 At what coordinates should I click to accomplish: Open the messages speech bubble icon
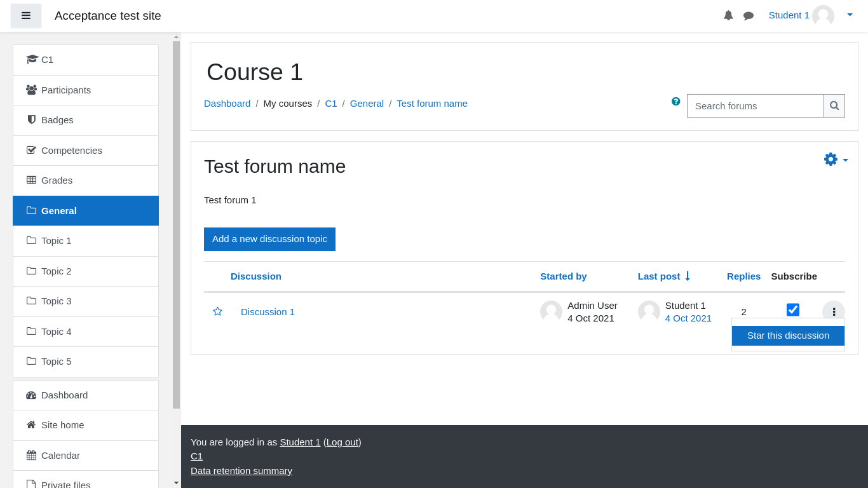(x=749, y=15)
